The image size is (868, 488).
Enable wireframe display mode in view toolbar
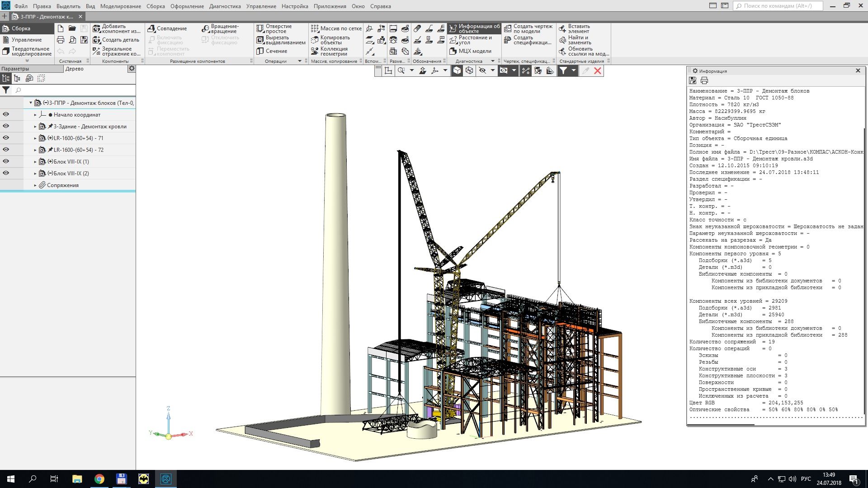[469, 70]
